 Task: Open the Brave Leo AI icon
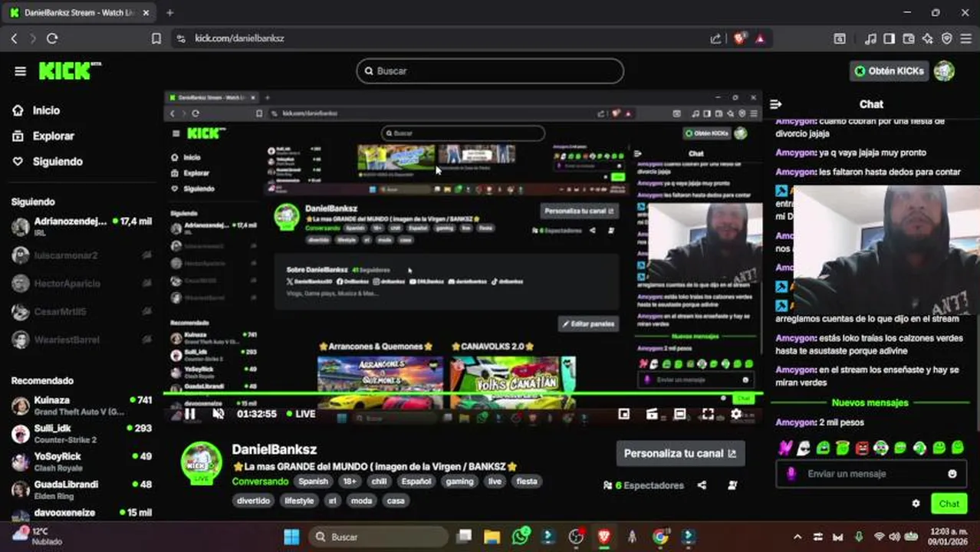point(928,38)
